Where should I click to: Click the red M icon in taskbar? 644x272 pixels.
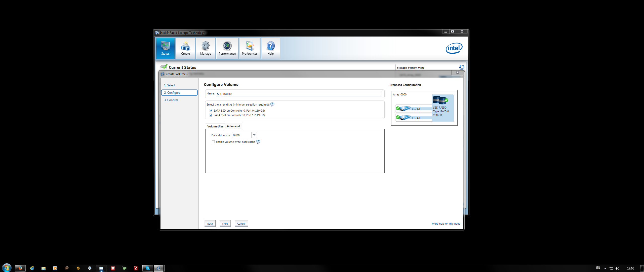tap(113, 268)
